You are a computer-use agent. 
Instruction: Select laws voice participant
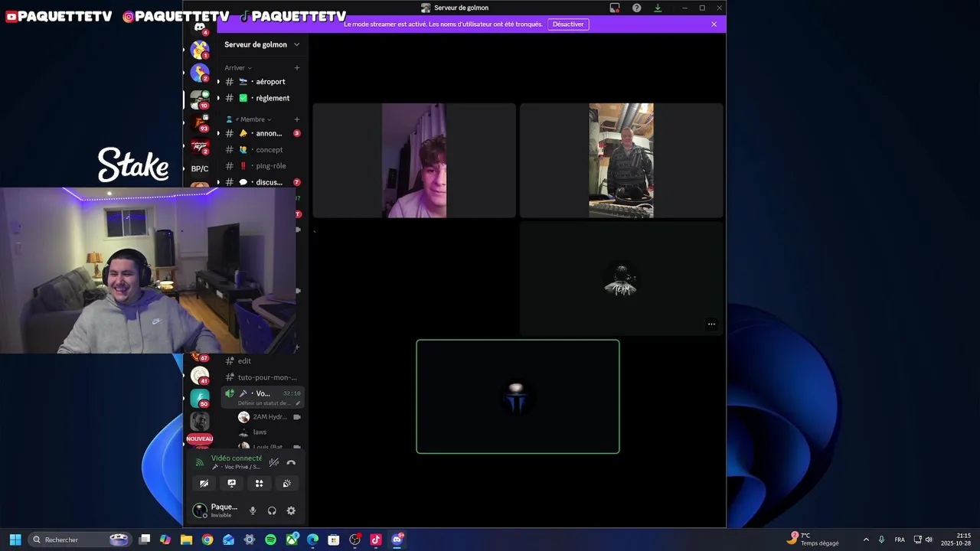[269, 432]
